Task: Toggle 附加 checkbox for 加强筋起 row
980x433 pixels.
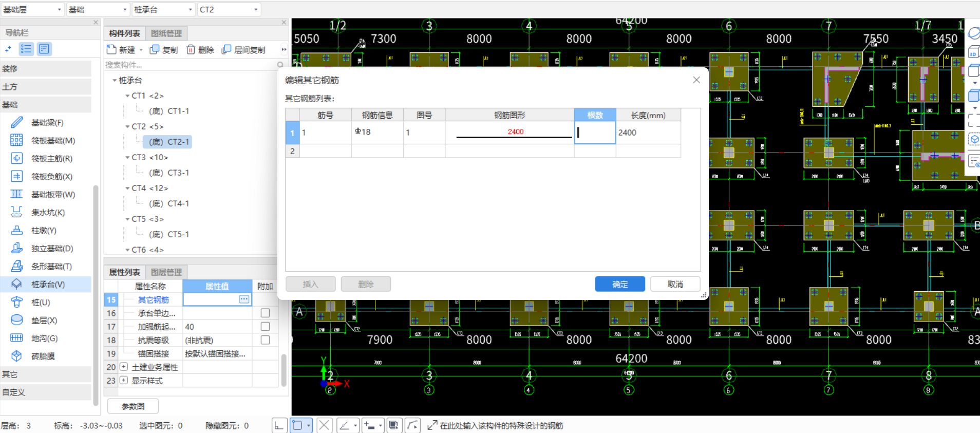Action: point(265,326)
